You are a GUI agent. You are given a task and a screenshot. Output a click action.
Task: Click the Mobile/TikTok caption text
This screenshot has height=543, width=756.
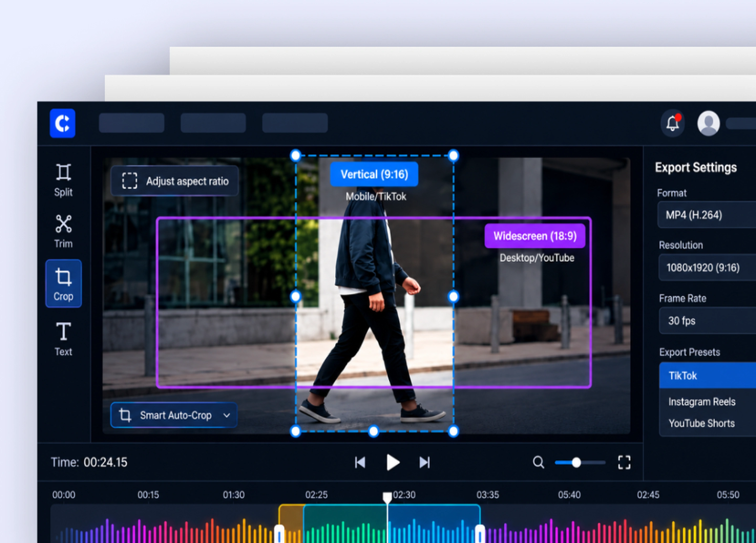tap(376, 196)
